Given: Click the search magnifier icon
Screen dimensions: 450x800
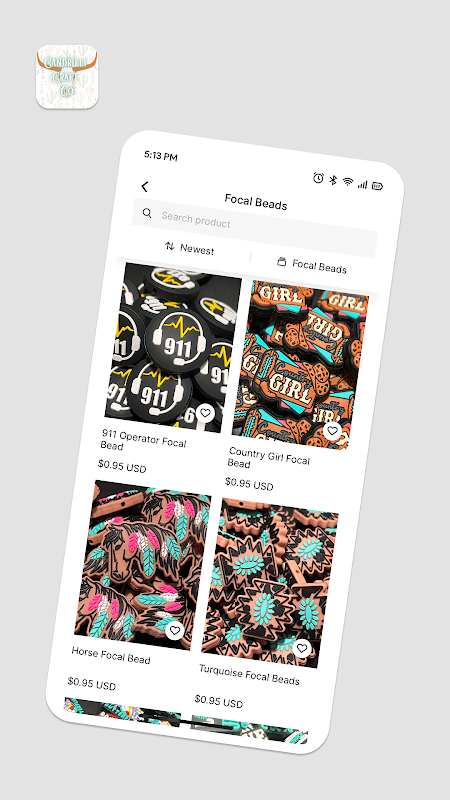Looking at the screenshot, I should [147, 213].
